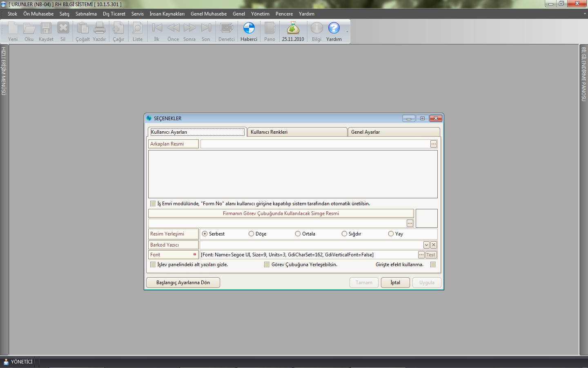Switch to the Kullanıcı Renkleri tab

point(297,132)
